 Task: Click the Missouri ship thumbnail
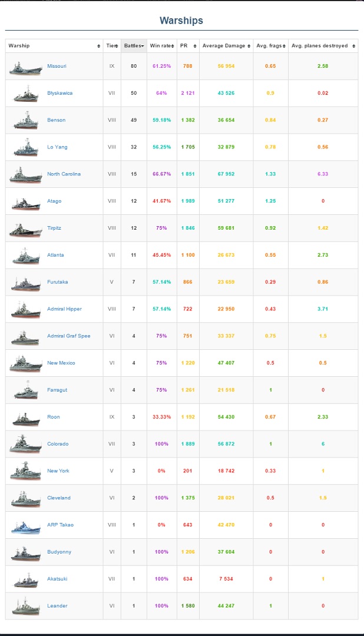(25, 68)
